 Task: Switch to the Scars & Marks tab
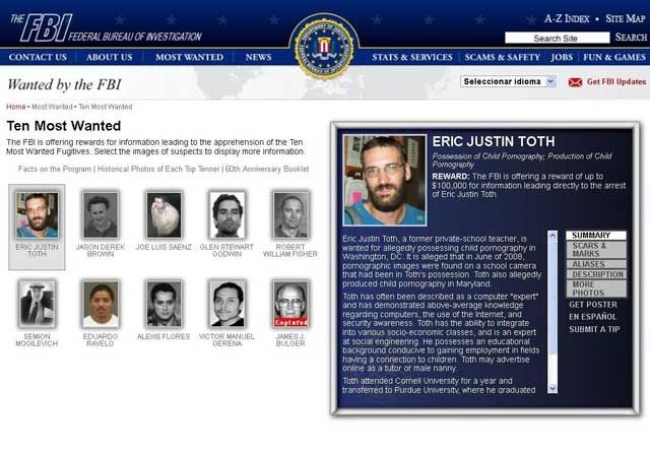[596, 249]
